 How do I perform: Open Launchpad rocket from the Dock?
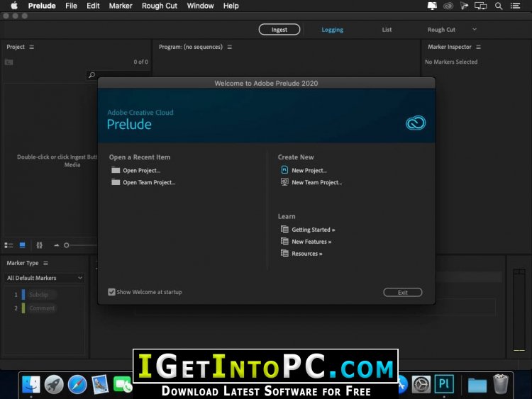pos(54,385)
